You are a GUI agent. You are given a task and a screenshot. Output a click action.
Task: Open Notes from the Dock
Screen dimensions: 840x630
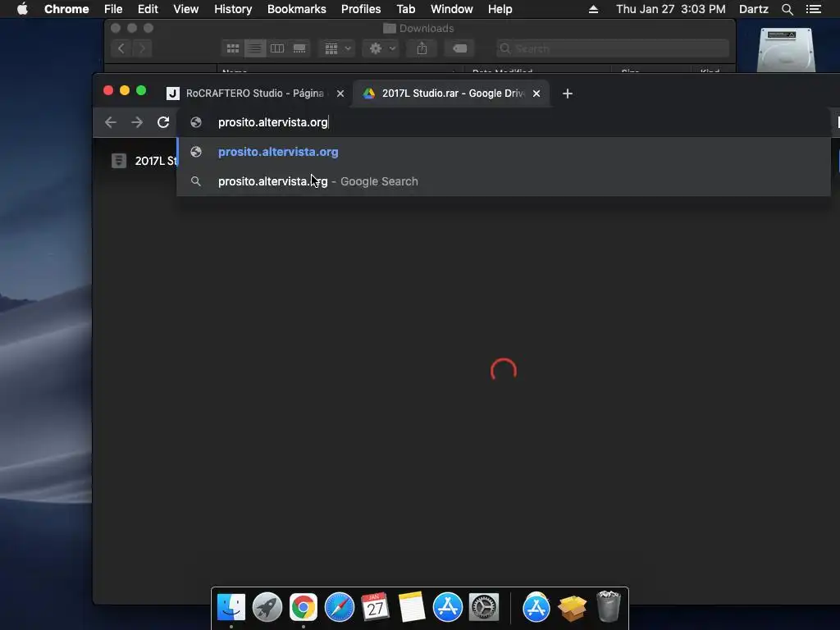(412, 607)
